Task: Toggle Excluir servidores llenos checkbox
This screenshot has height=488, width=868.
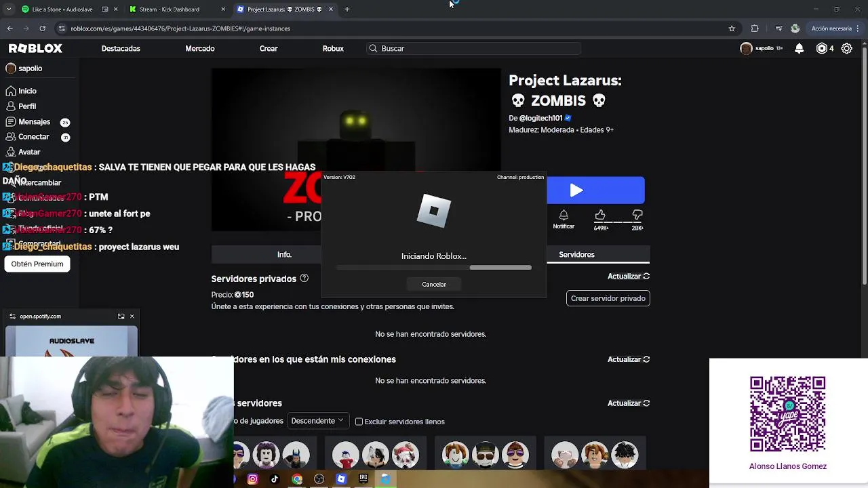Action: pyautogui.click(x=359, y=422)
